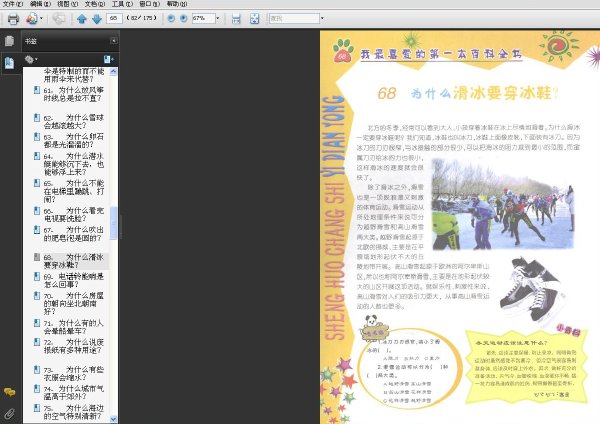Click the new bookmark icon in panel
The height and width of the screenshot is (424, 600).
click(108, 59)
